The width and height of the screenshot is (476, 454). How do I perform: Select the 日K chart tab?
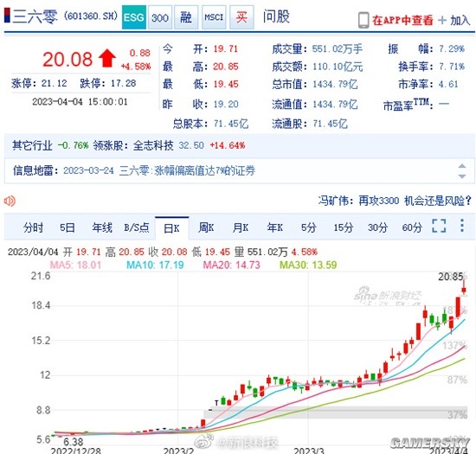(x=172, y=228)
